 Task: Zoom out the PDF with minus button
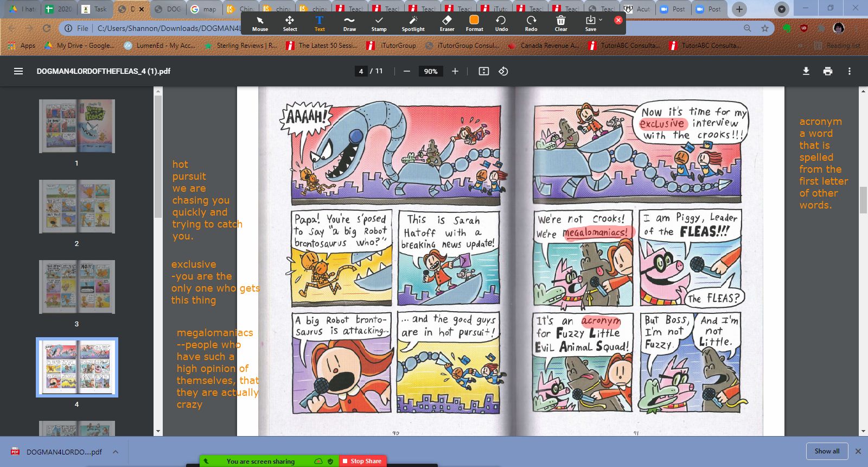(407, 71)
